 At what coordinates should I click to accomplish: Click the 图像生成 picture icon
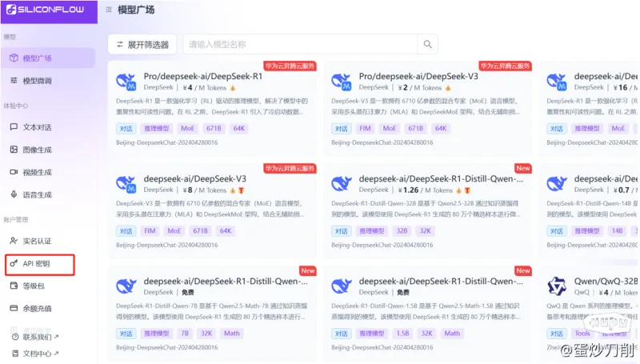point(14,150)
